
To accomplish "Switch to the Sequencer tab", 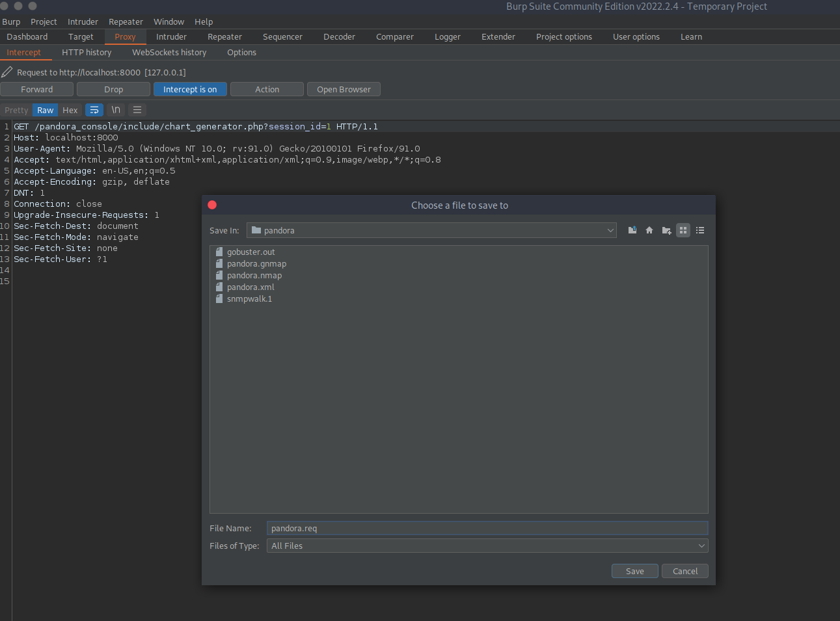I will tap(282, 36).
